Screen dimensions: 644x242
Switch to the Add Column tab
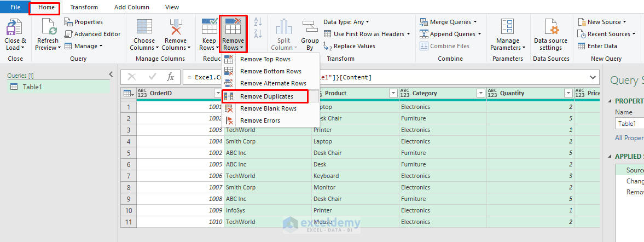click(132, 7)
